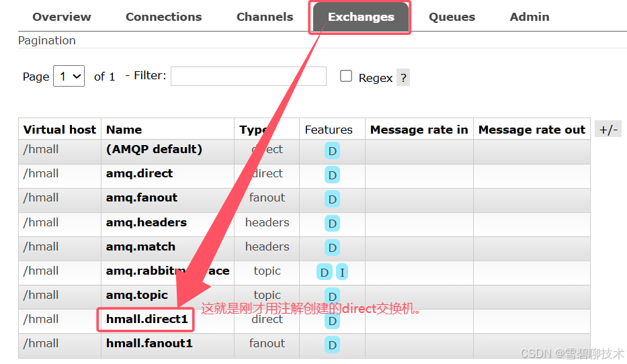The width and height of the screenshot is (627, 364).
Task: Open the Overview tab
Action: click(x=62, y=17)
